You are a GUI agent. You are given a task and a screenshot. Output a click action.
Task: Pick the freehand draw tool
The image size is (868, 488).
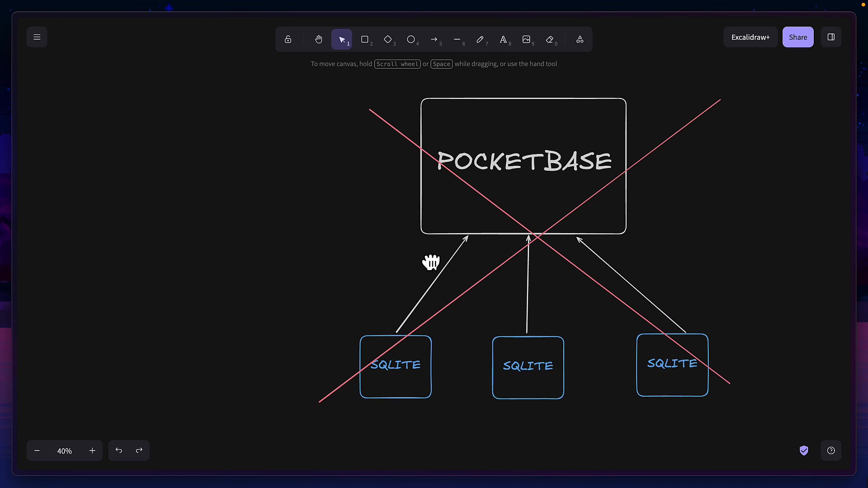(481, 39)
